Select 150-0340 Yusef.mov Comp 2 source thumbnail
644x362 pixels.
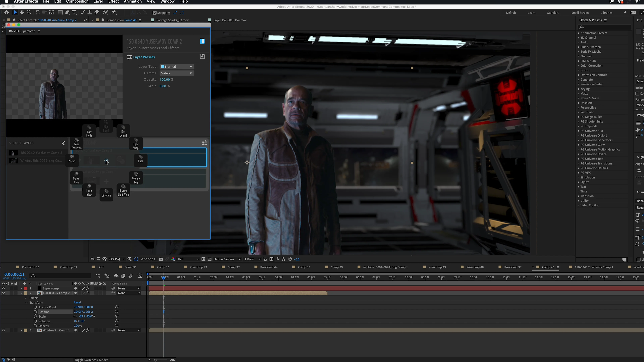pos(13,153)
